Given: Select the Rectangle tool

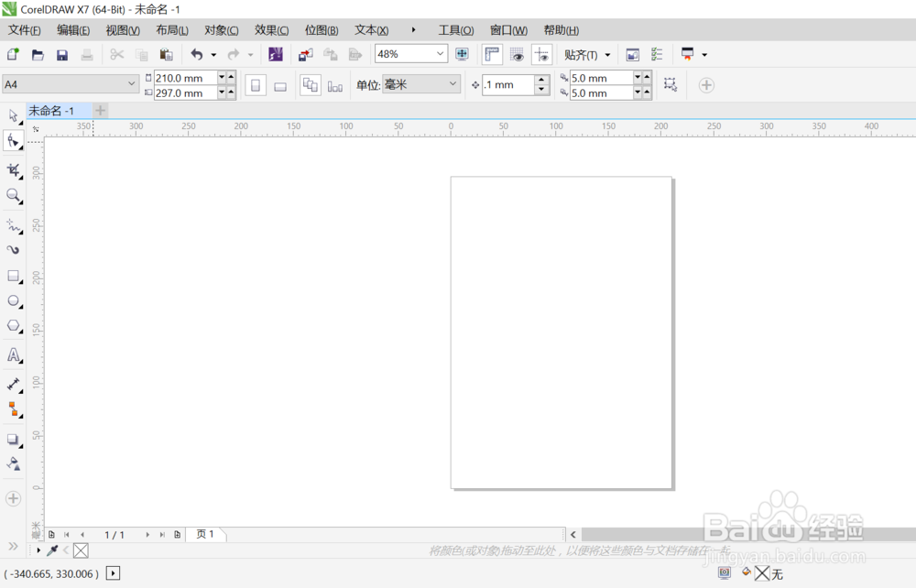Looking at the screenshot, I should click(13, 276).
